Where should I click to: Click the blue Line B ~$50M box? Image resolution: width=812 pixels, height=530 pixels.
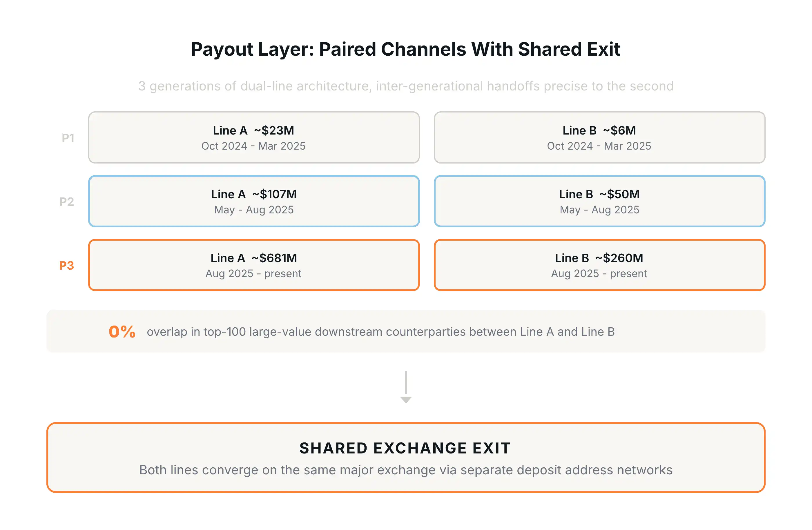click(x=599, y=201)
